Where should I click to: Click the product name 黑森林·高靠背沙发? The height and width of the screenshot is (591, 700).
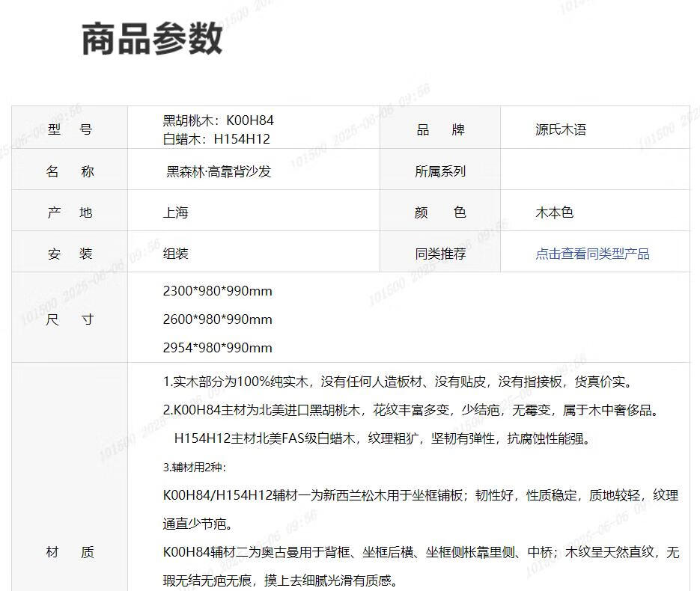(218, 171)
